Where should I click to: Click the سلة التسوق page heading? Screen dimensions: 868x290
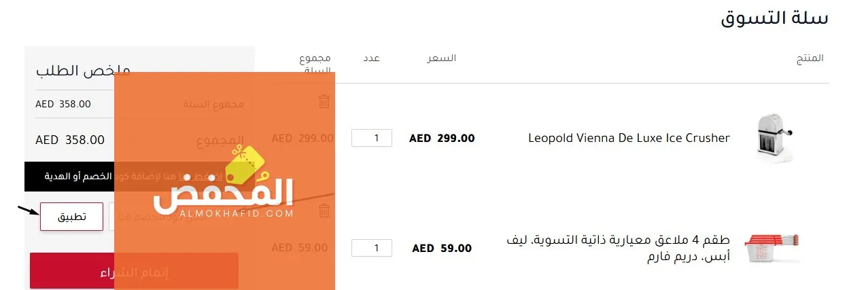point(774,18)
